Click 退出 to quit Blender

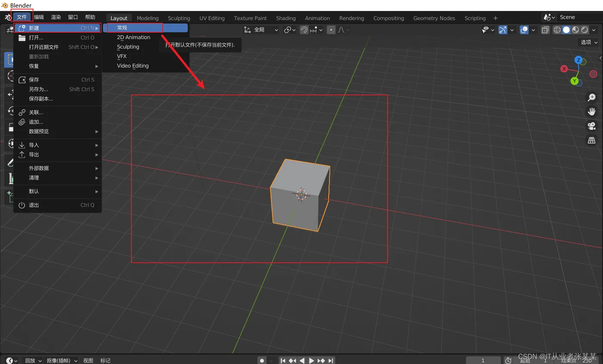click(58, 205)
